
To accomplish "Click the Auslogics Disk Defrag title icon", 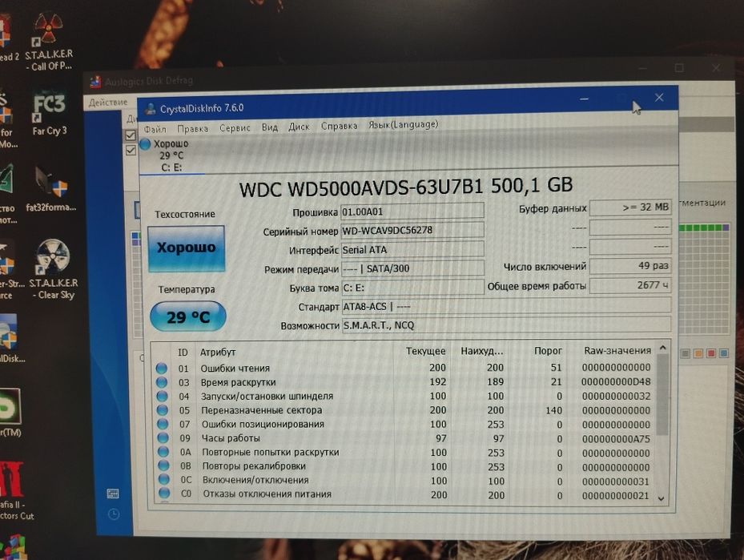I will coord(95,82).
